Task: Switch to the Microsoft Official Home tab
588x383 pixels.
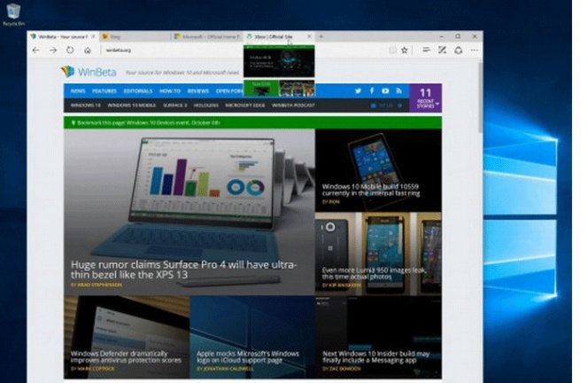Action: [206, 36]
